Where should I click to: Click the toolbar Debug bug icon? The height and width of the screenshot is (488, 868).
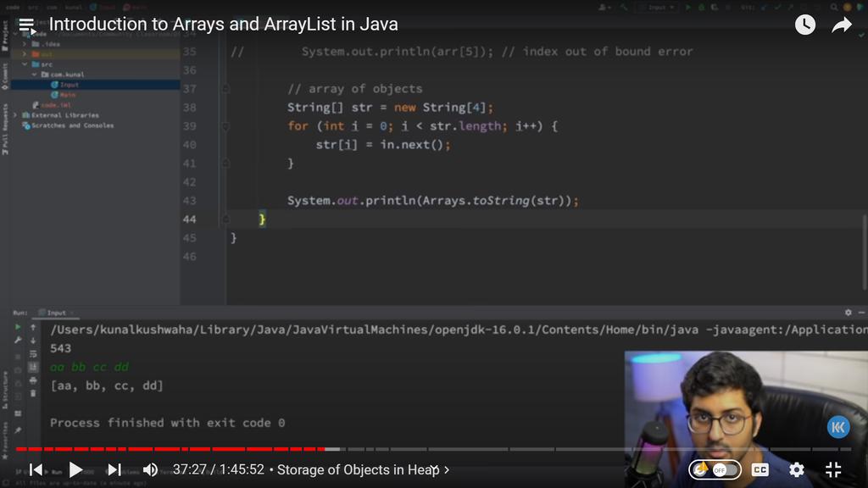(700, 7)
